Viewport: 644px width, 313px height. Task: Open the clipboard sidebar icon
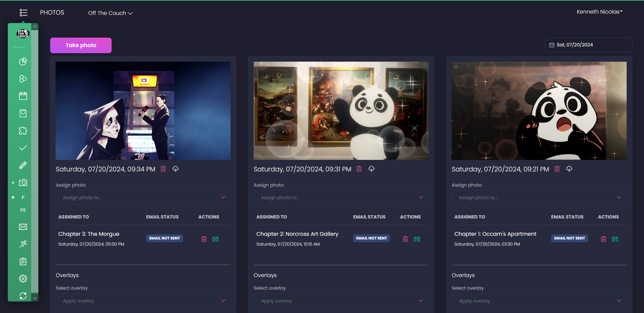tap(23, 261)
